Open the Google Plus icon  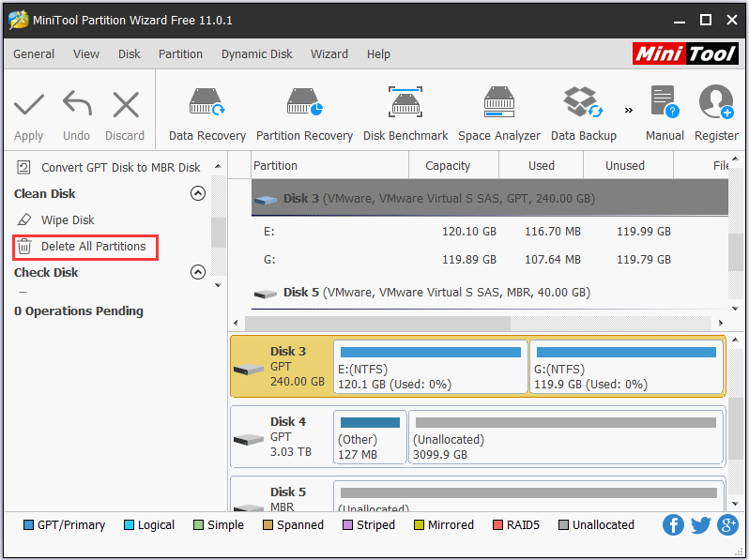pyautogui.click(x=728, y=525)
